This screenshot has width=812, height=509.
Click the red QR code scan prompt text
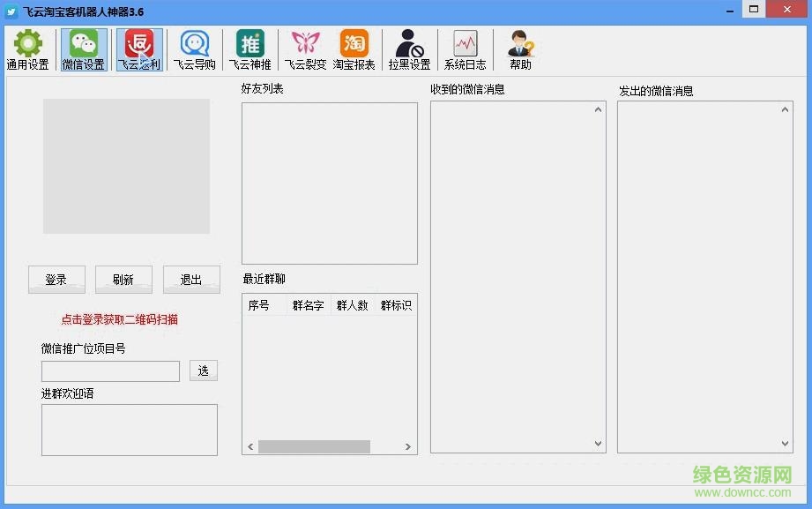pos(119,319)
